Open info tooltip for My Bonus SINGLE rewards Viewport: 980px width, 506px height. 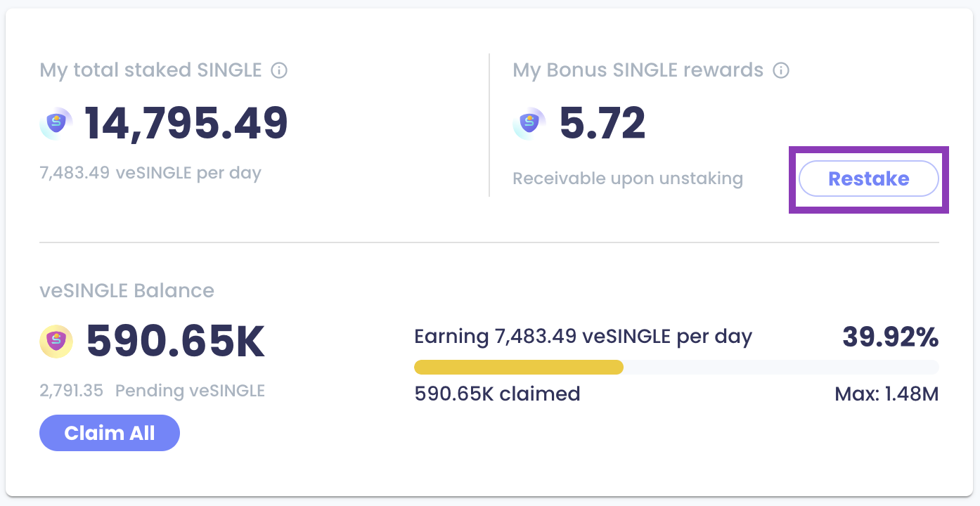click(x=781, y=70)
